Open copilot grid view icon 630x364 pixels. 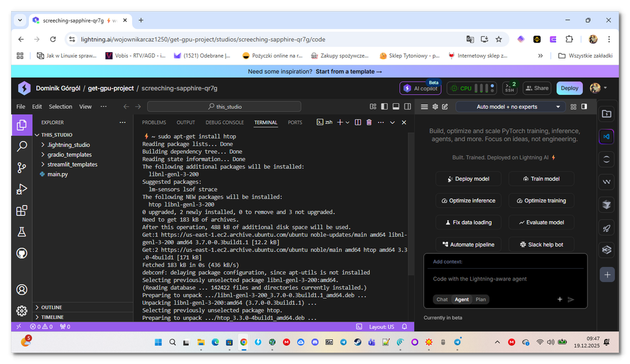click(573, 106)
